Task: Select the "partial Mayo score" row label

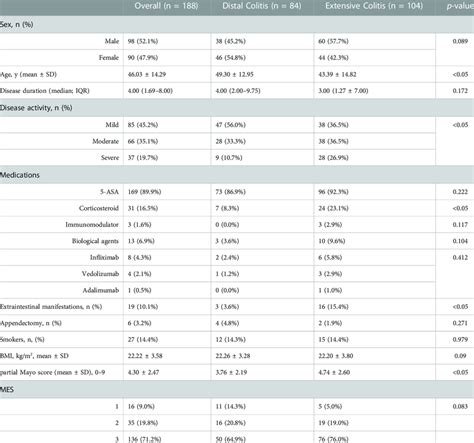Action: click(x=52, y=372)
